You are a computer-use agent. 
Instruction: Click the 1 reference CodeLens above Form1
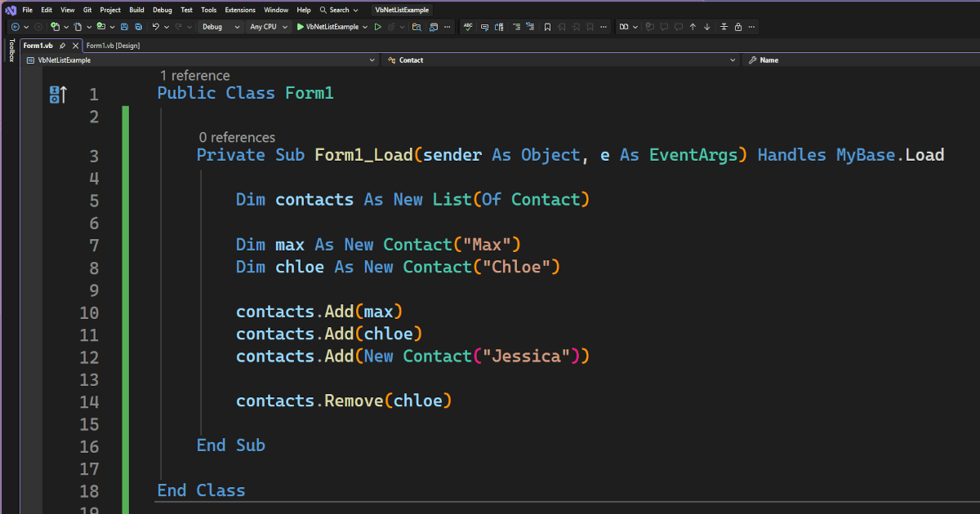click(x=194, y=75)
